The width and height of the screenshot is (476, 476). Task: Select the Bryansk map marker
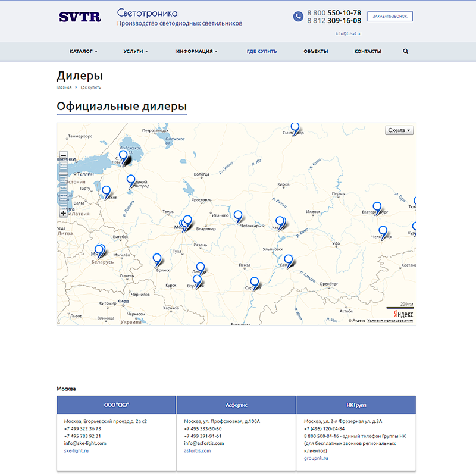point(157,261)
